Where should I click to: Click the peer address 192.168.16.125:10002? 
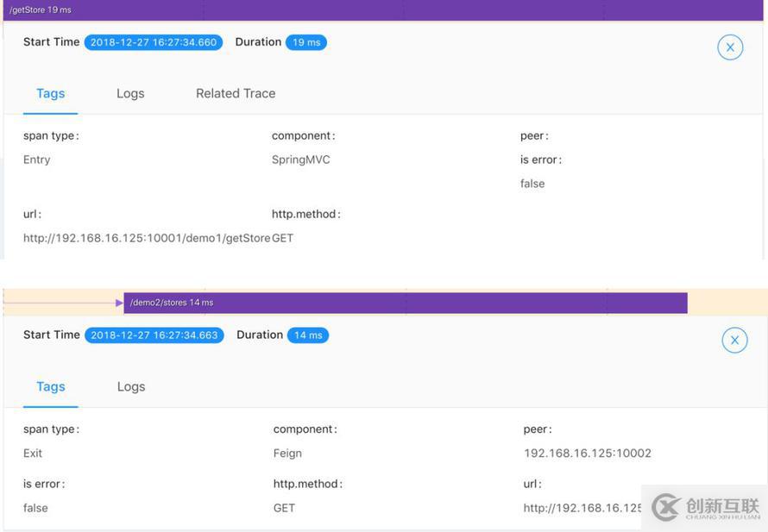coord(587,453)
